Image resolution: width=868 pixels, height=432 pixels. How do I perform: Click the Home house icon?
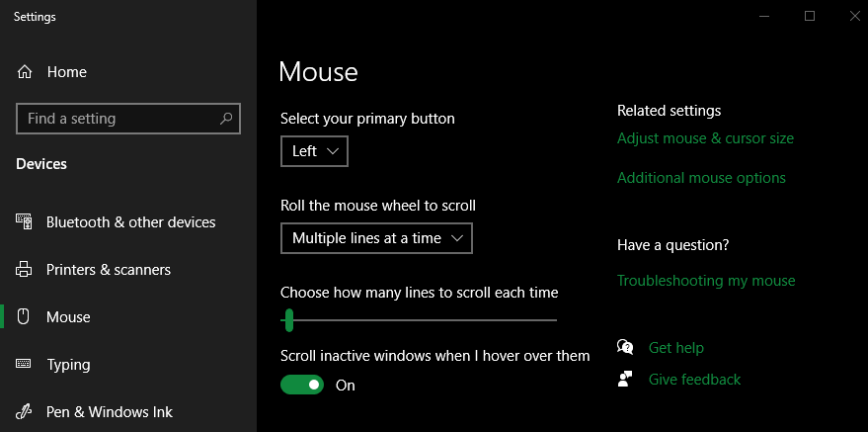point(25,72)
